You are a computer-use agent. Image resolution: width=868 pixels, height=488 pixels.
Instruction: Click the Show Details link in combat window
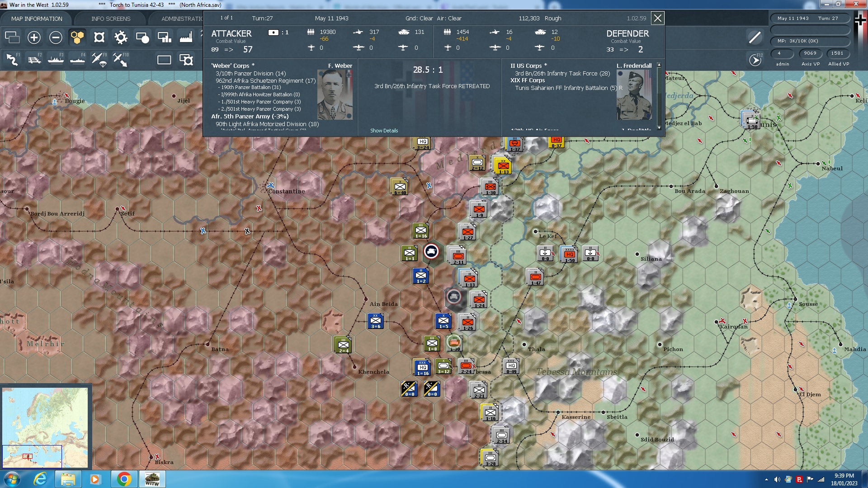coord(384,131)
